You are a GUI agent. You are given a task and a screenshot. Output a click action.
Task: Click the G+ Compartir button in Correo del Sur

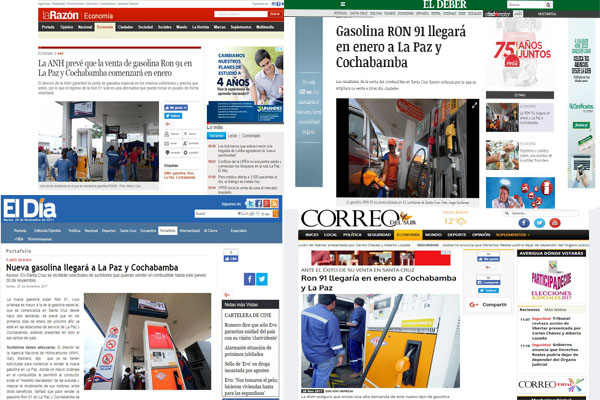pos(488,305)
